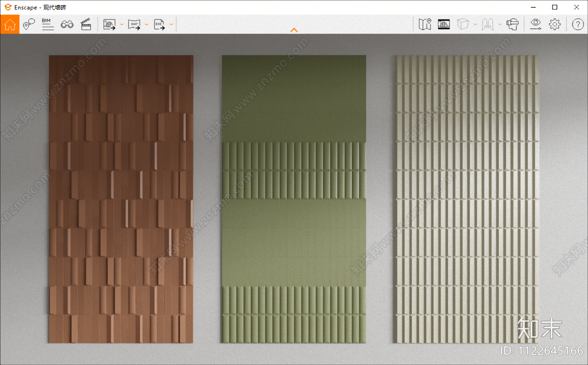Open View Management binoculars icon
This screenshot has width=588, height=365.
point(67,25)
